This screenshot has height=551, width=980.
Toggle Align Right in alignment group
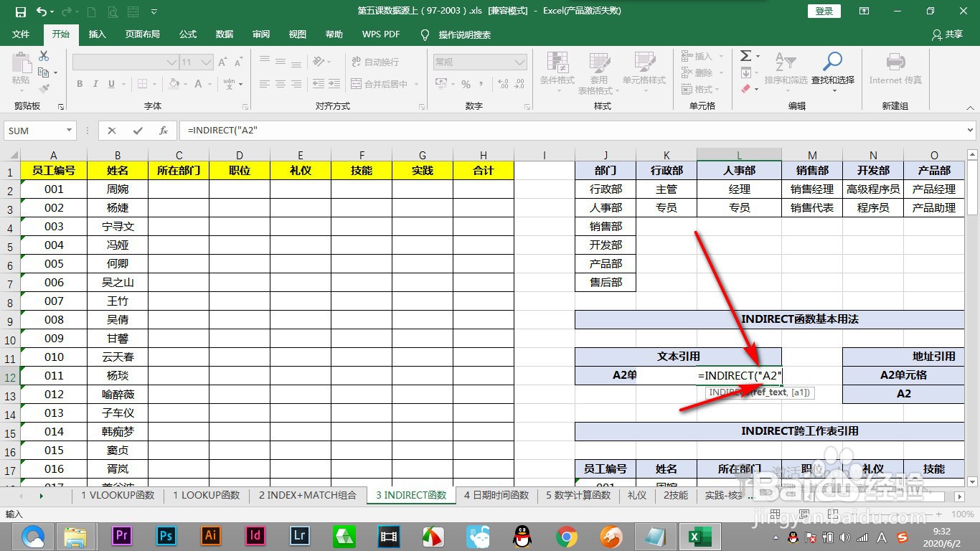coord(296,84)
